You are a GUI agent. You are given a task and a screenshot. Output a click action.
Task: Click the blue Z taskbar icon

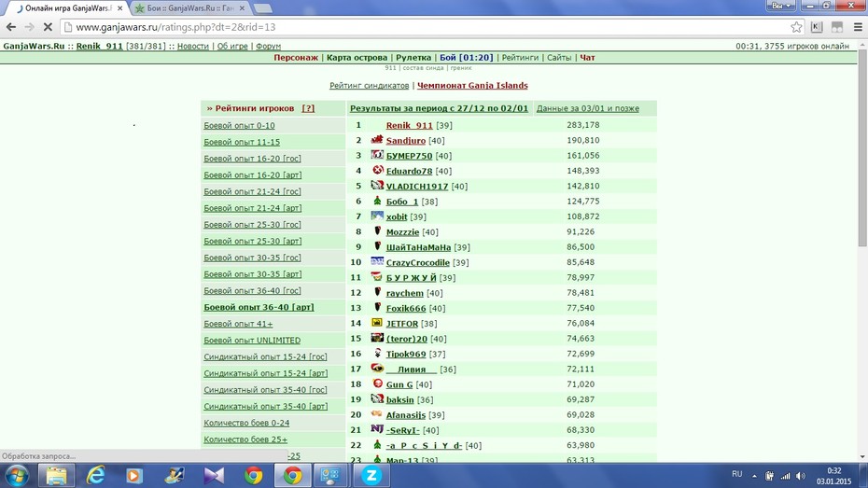point(371,476)
